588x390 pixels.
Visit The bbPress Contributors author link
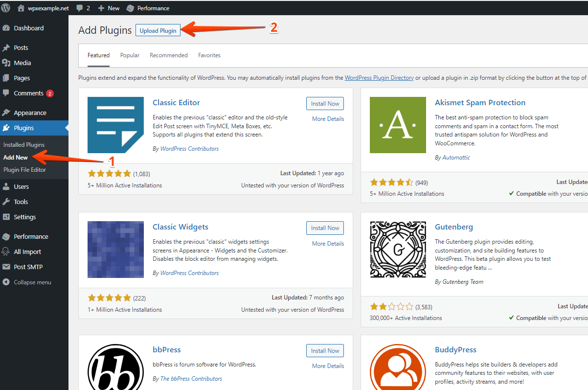(x=191, y=379)
